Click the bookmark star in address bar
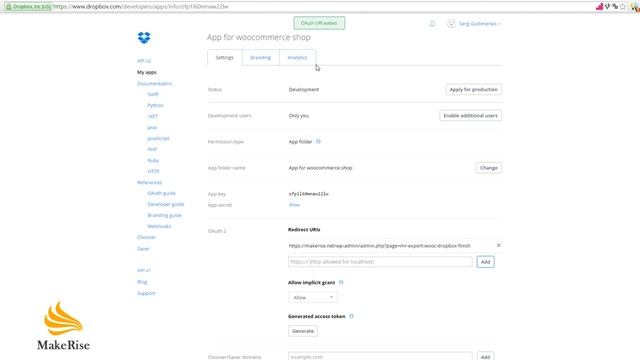Screen dimensions: 640x360 (x=623, y=7)
